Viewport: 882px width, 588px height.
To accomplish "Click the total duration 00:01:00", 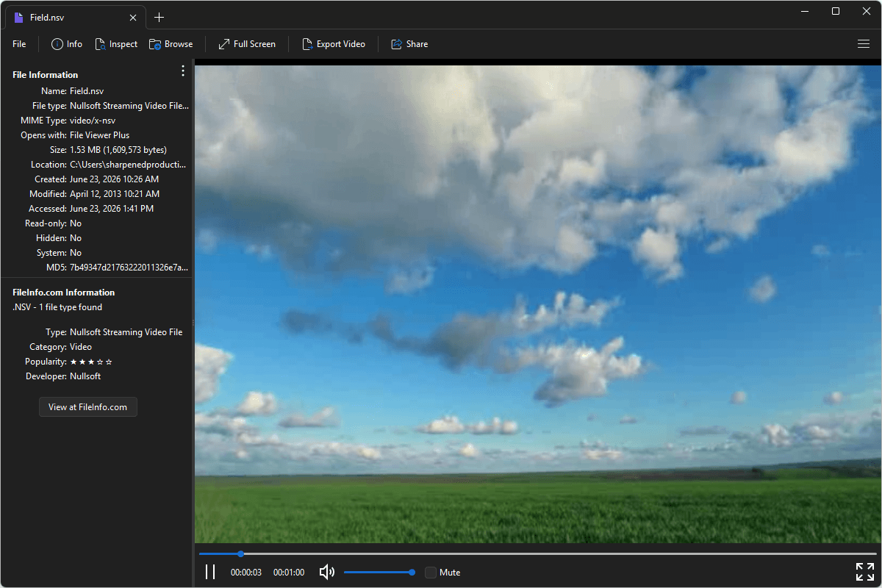I will [289, 573].
